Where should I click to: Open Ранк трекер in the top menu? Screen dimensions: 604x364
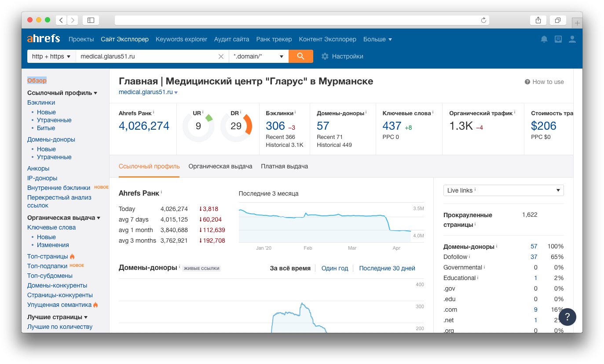pos(274,39)
